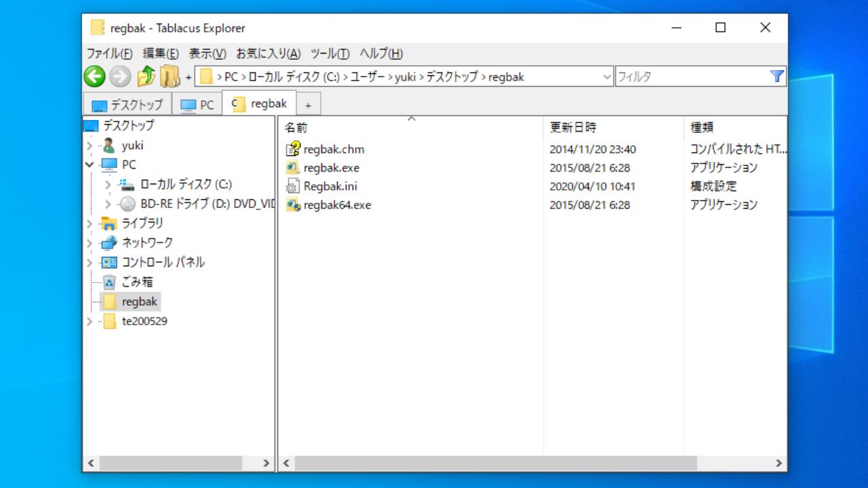Click the BD-RE drive disc icon
The height and width of the screenshot is (488, 868).
pyautogui.click(x=127, y=204)
